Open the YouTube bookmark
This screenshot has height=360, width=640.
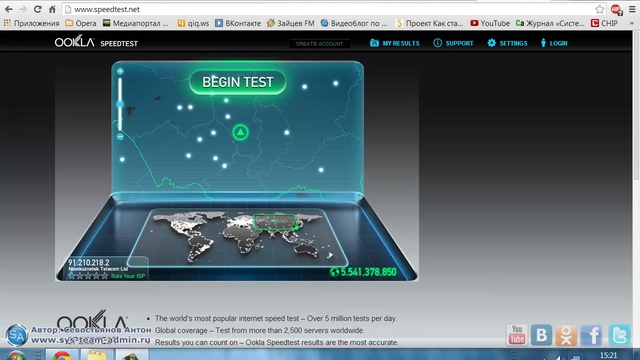coord(490,23)
